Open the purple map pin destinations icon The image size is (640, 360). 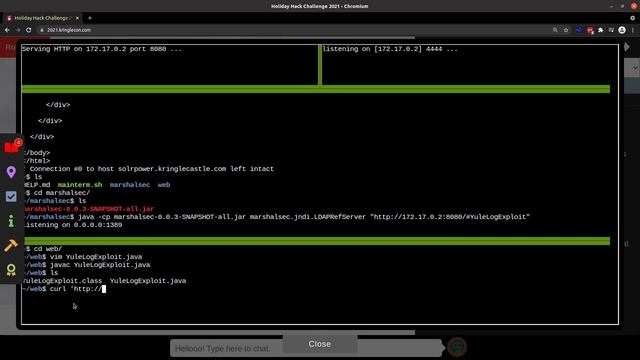point(11,172)
